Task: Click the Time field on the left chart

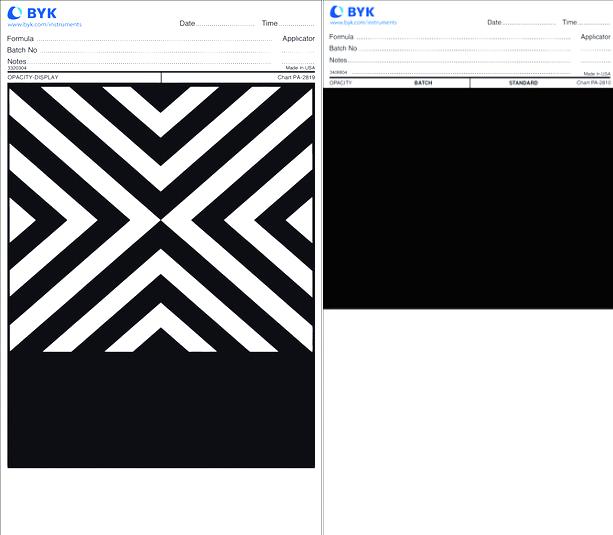Action: coord(288,23)
